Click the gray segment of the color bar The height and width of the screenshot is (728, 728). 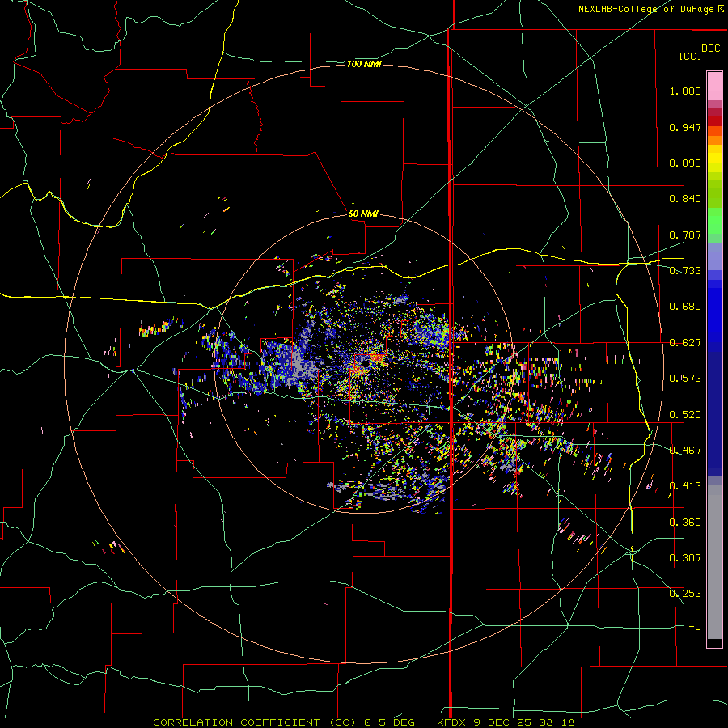click(x=714, y=562)
